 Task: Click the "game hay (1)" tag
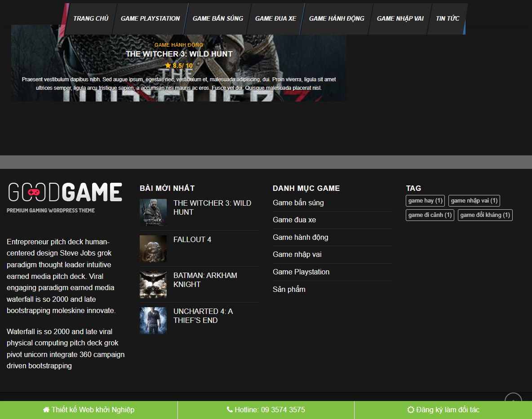pyautogui.click(x=425, y=201)
